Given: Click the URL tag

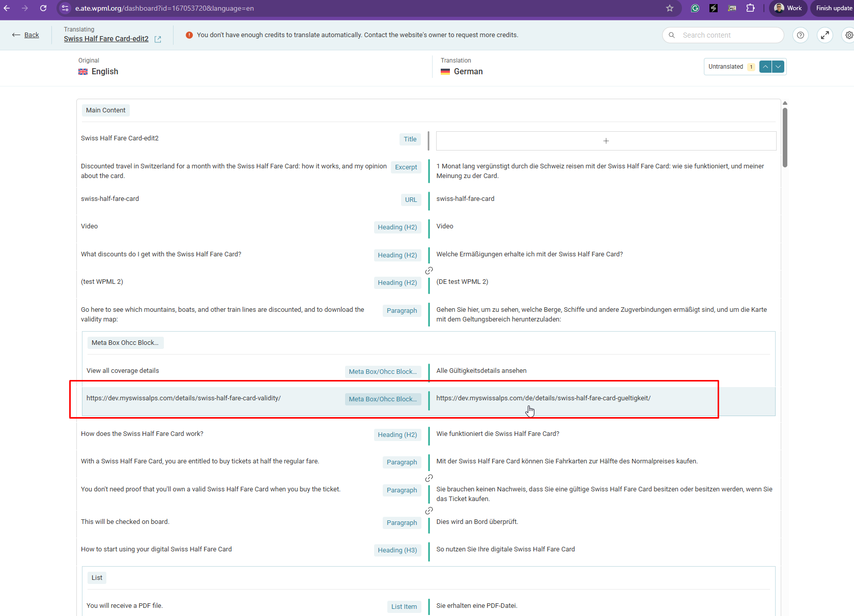Looking at the screenshot, I should [411, 200].
